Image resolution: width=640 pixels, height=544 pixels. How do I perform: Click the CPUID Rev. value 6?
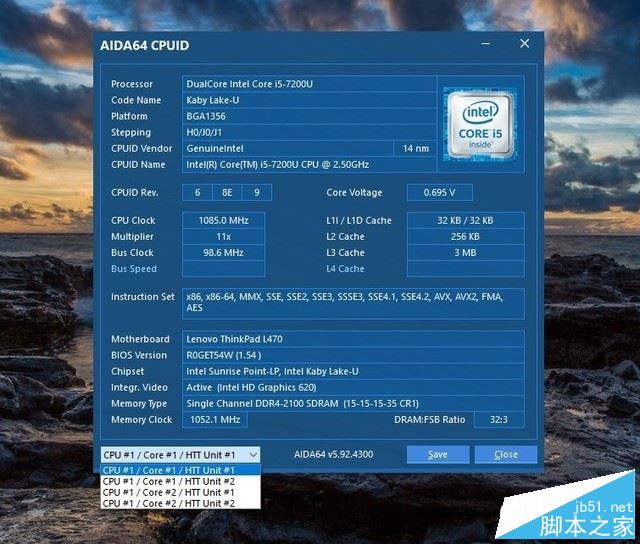coord(197,193)
